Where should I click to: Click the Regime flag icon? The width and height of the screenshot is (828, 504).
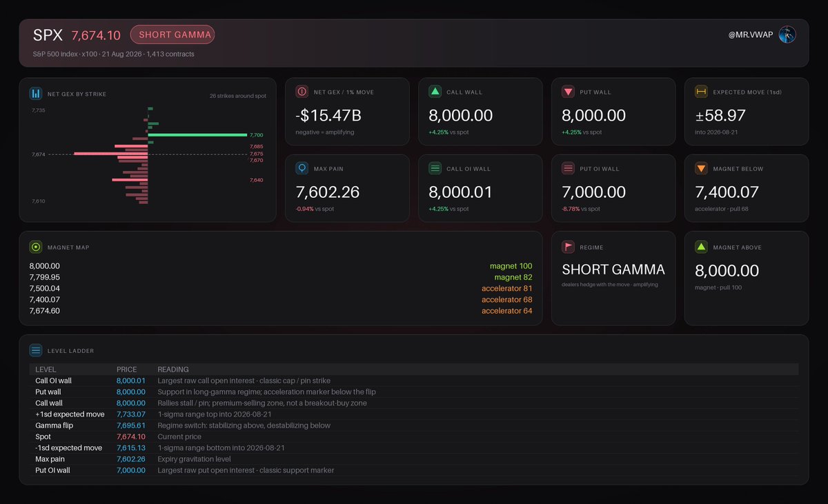pyautogui.click(x=568, y=247)
